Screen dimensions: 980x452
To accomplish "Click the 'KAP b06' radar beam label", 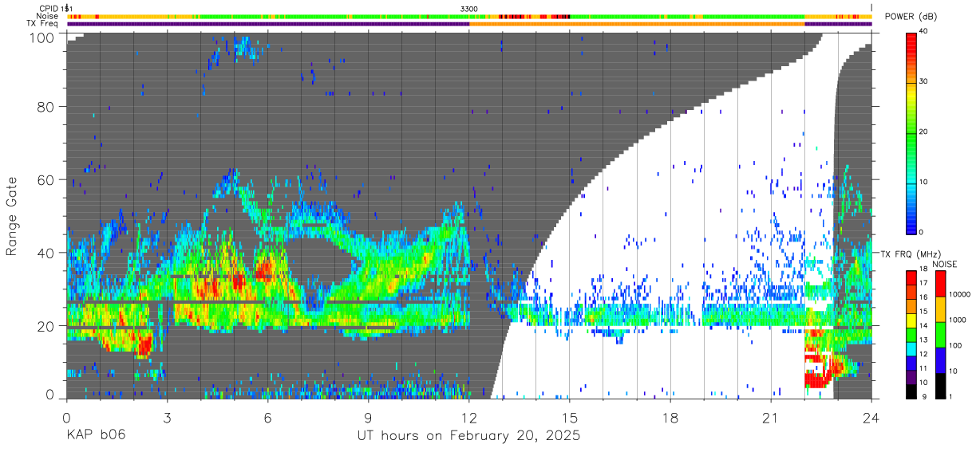I will [96, 436].
